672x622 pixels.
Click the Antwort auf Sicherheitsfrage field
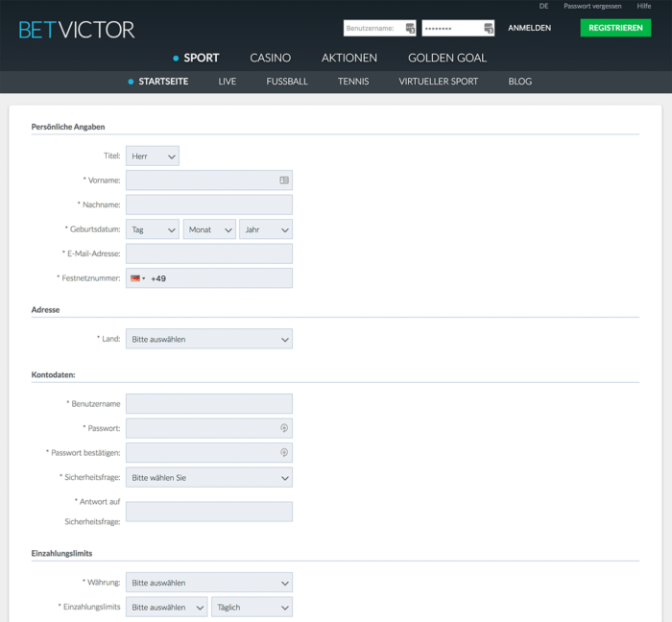coord(209,512)
